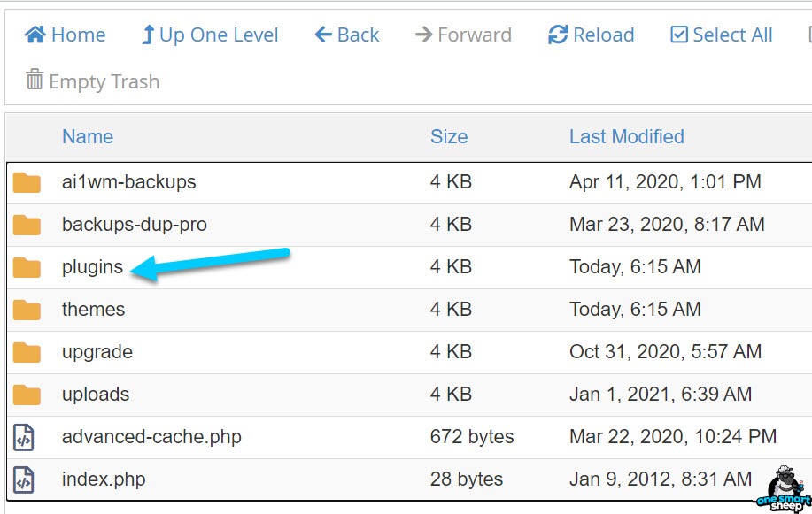
Task: Select the backups-dup-pro folder name
Action: 135,225
